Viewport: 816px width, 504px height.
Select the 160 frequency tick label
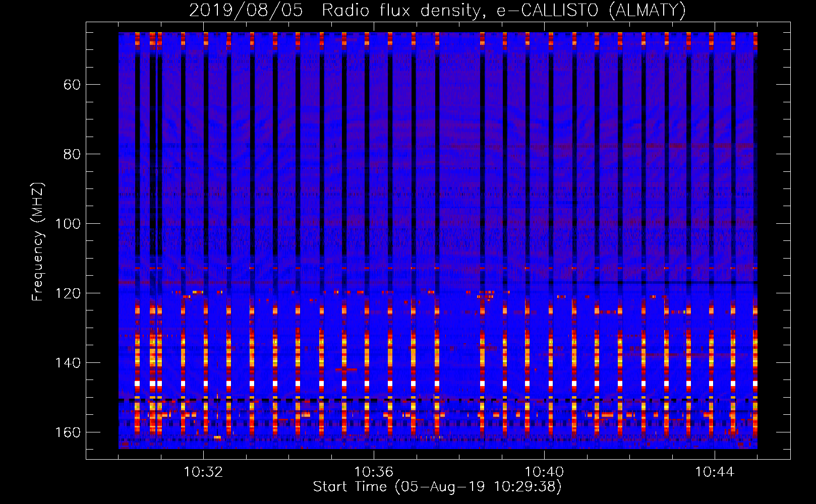pos(68,432)
